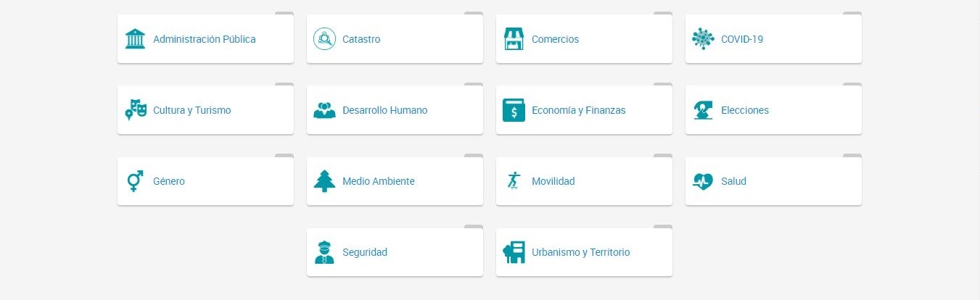Click the Desarrollo Humano people icon
The width and height of the screenshot is (980, 300).
tap(324, 110)
